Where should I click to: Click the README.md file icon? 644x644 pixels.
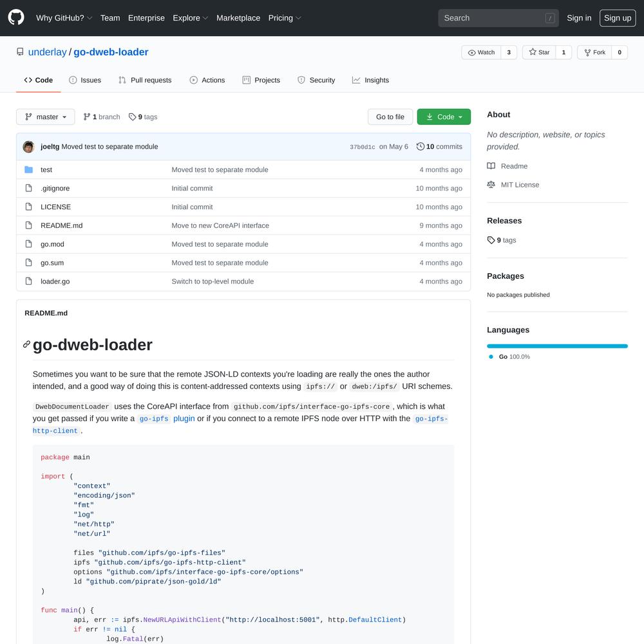click(28, 225)
